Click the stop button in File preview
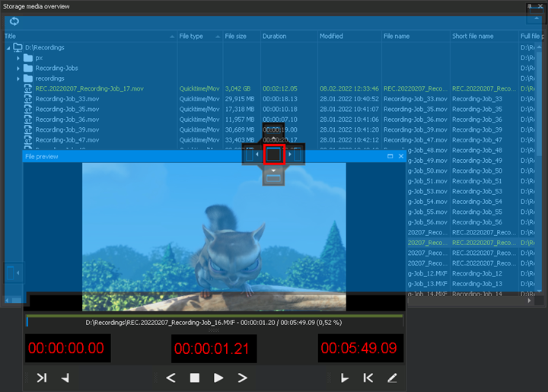 pyautogui.click(x=195, y=378)
